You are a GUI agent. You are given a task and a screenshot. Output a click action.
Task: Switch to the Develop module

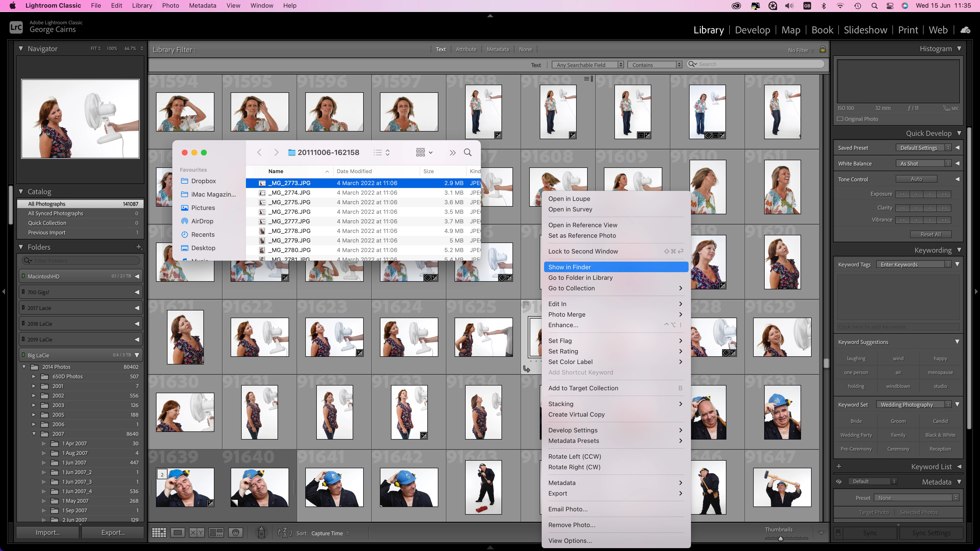point(752,30)
